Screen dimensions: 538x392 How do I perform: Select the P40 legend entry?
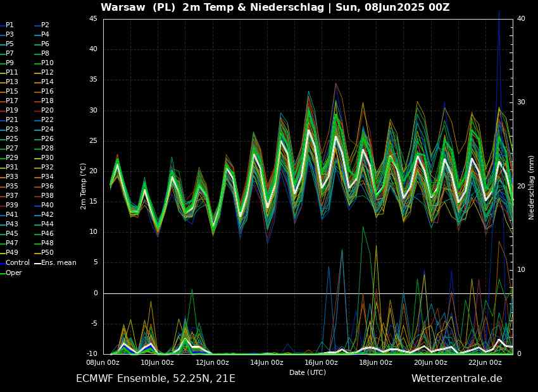click(x=44, y=205)
